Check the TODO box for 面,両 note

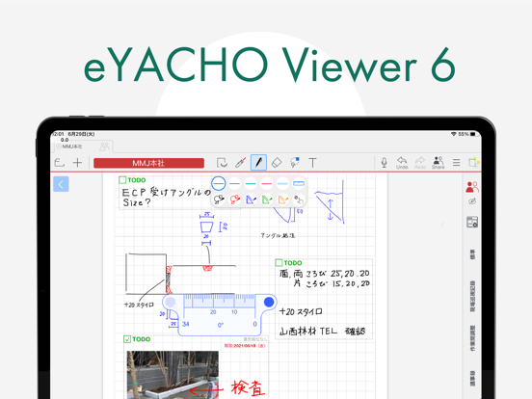[x=279, y=262]
